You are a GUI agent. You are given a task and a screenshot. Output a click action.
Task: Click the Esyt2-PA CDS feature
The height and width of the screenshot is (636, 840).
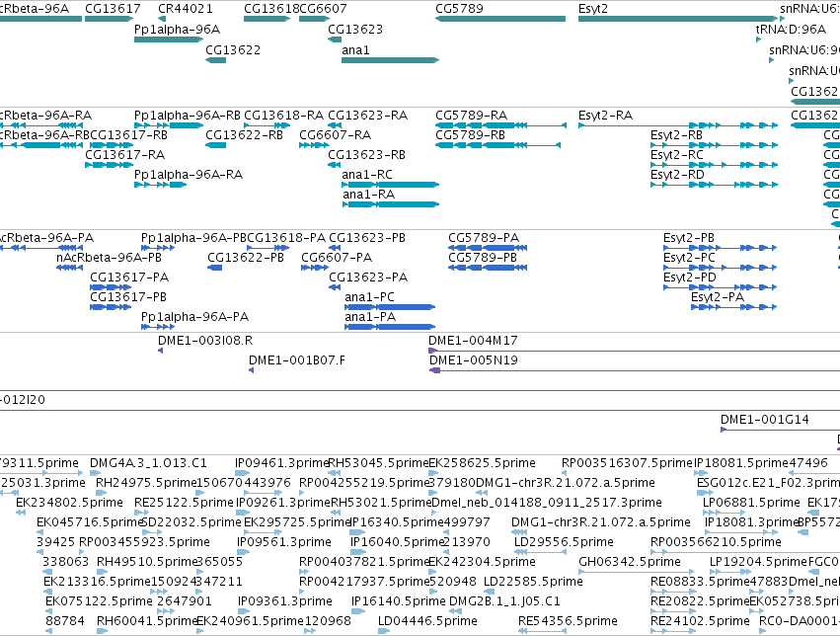tap(734, 307)
